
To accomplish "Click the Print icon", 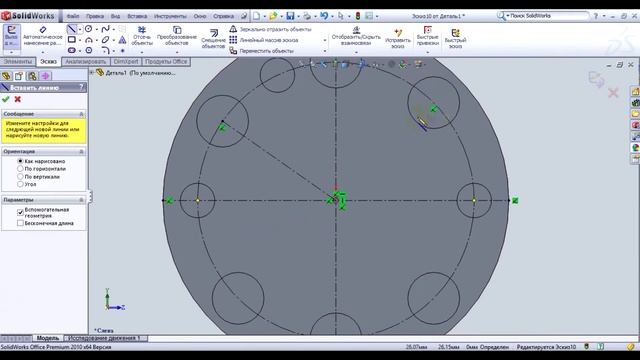I will 307,16.
